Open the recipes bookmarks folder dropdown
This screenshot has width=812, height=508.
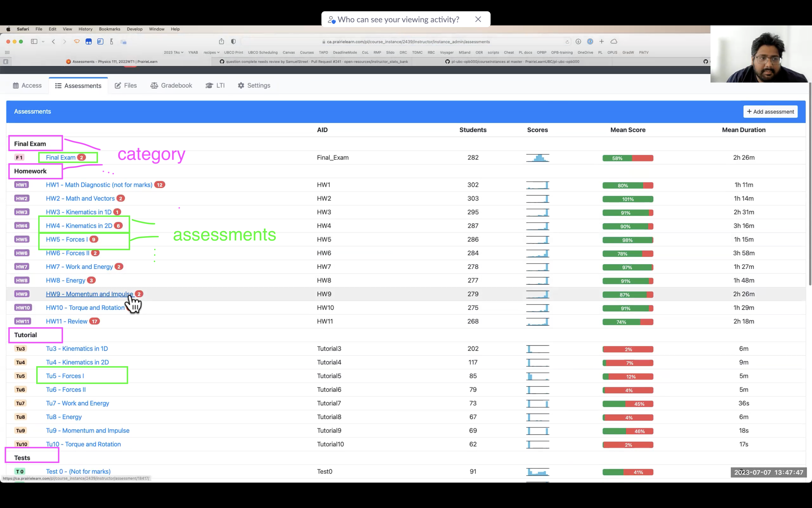click(x=211, y=52)
